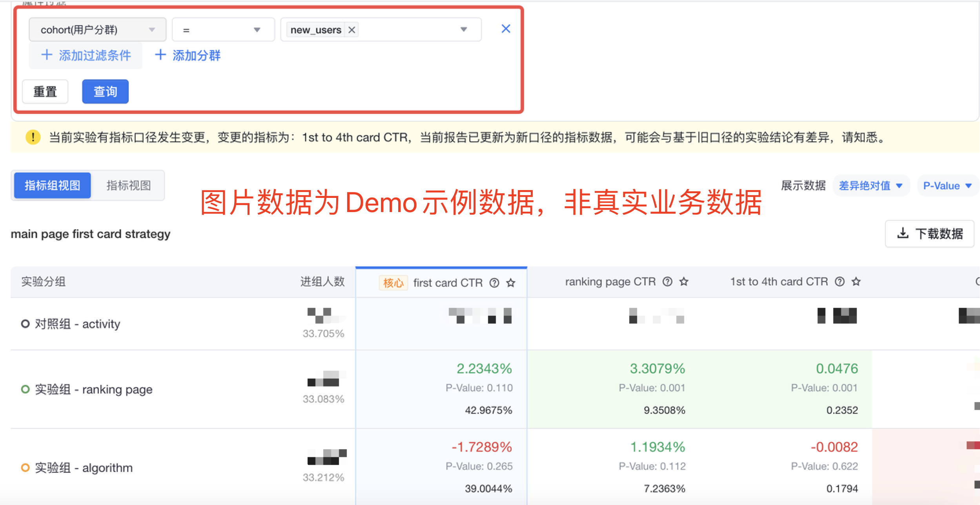The height and width of the screenshot is (505, 980).
Task: Click the blue 查询 button
Action: pos(105,91)
